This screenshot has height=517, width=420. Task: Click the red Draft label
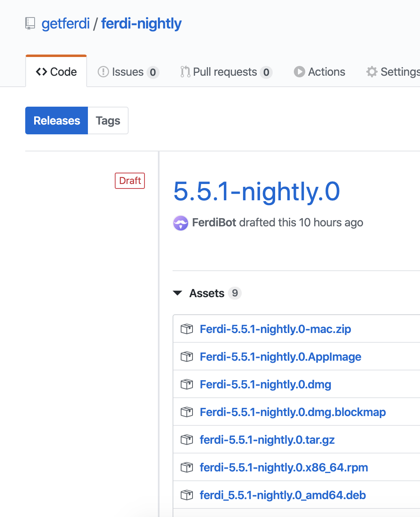(x=130, y=181)
